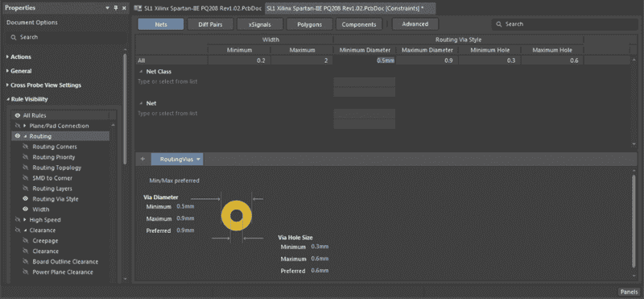644x299 pixels.
Task: Select the Width Maximum cell 2
Action: (302, 60)
